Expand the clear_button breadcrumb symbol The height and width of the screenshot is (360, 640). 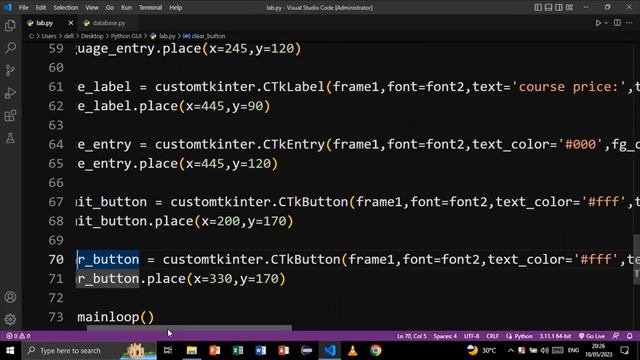[204, 36]
